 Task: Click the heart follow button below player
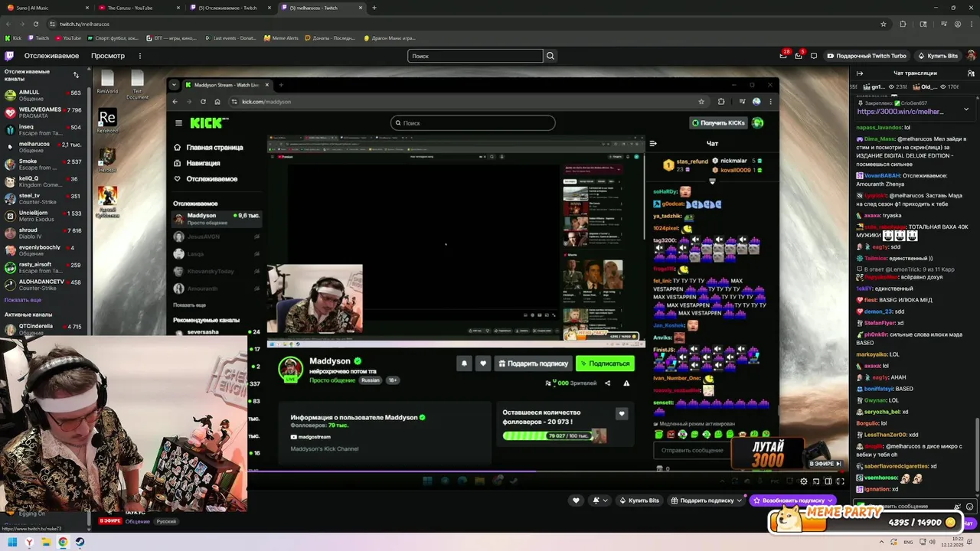576,500
